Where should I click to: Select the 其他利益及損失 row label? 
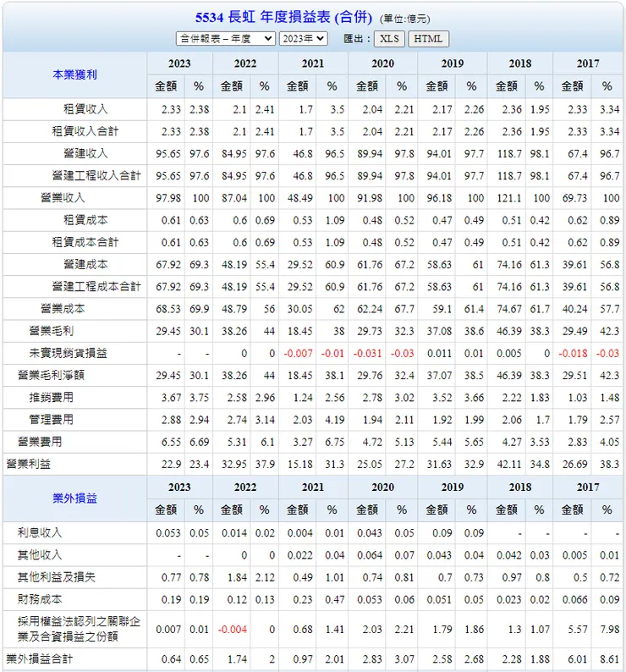pyautogui.click(x=57, y=577)
